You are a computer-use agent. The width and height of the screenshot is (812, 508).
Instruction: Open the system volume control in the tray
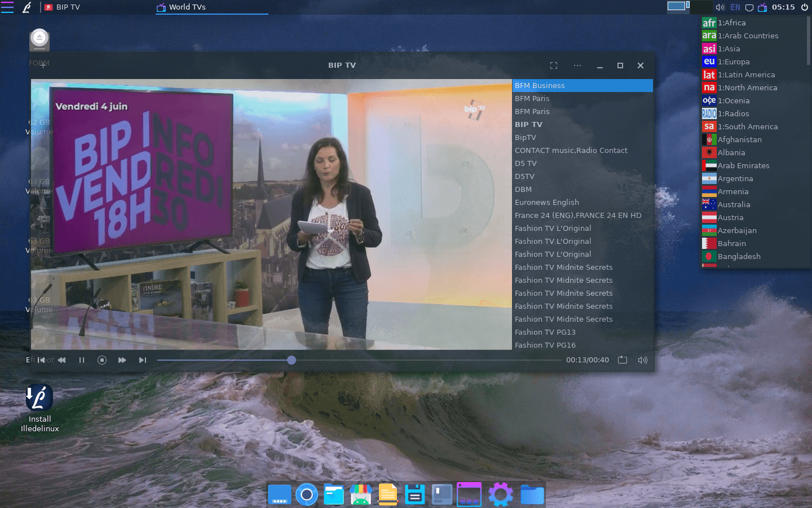(720, 7)
